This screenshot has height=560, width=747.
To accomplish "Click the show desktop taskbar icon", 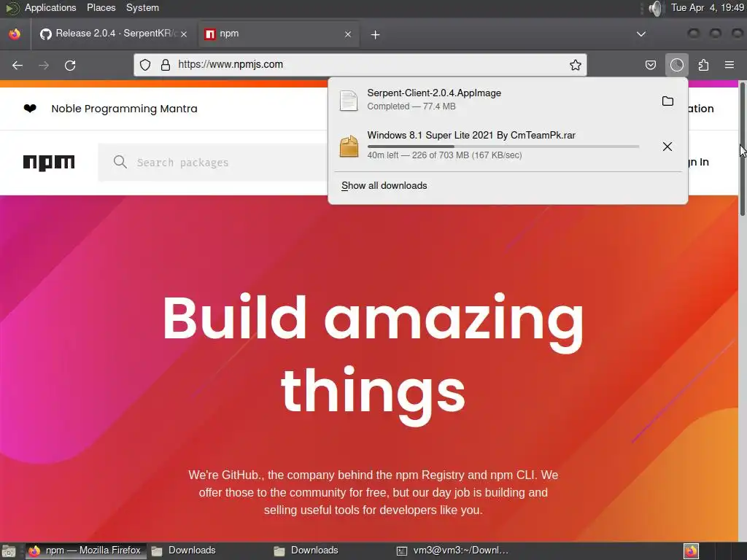I will (9, 551).
